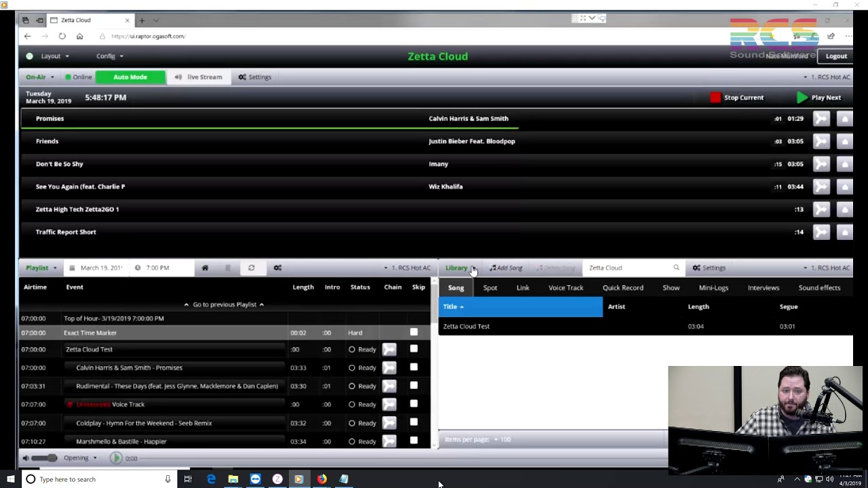Click chain icon for Calvin Harris Promises playlist row
868x488 pixels.
(389, 368)
